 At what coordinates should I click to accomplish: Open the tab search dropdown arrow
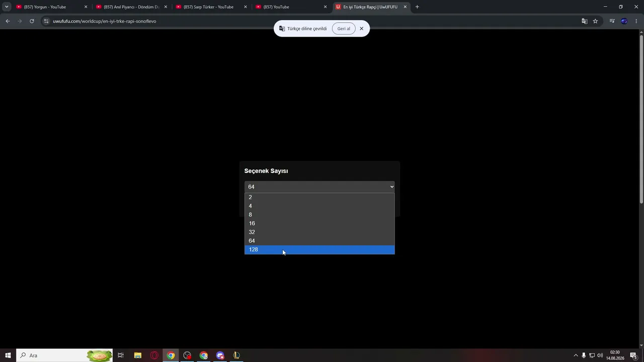pyautogui.click(x=7, y=7)
